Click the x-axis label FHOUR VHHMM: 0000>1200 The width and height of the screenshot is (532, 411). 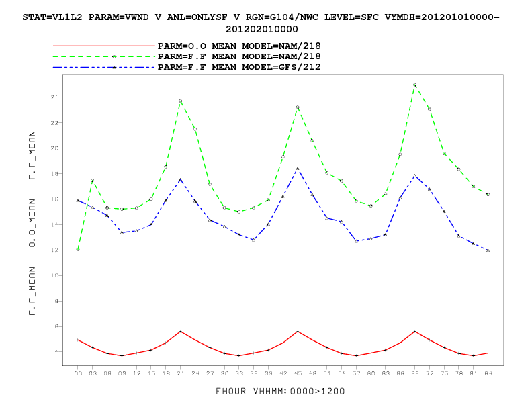(280, 392)
